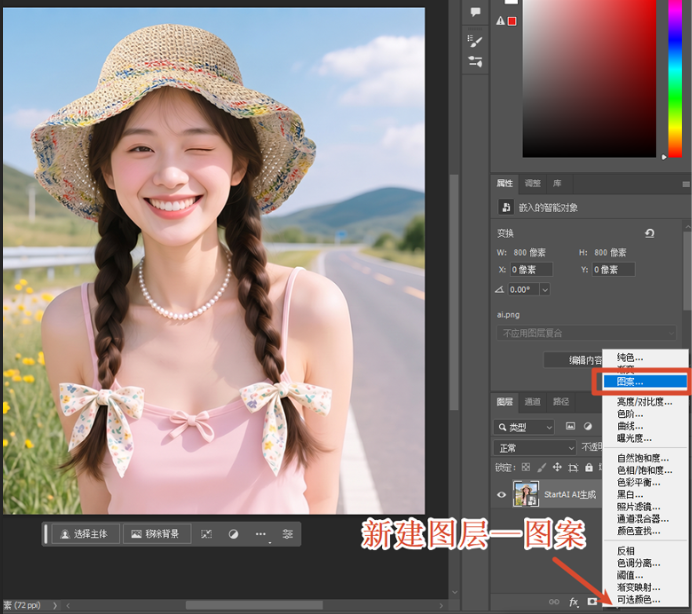Choose 颜色查找... from the menu
The image size is (692, 614).
(x=645, y=531)
